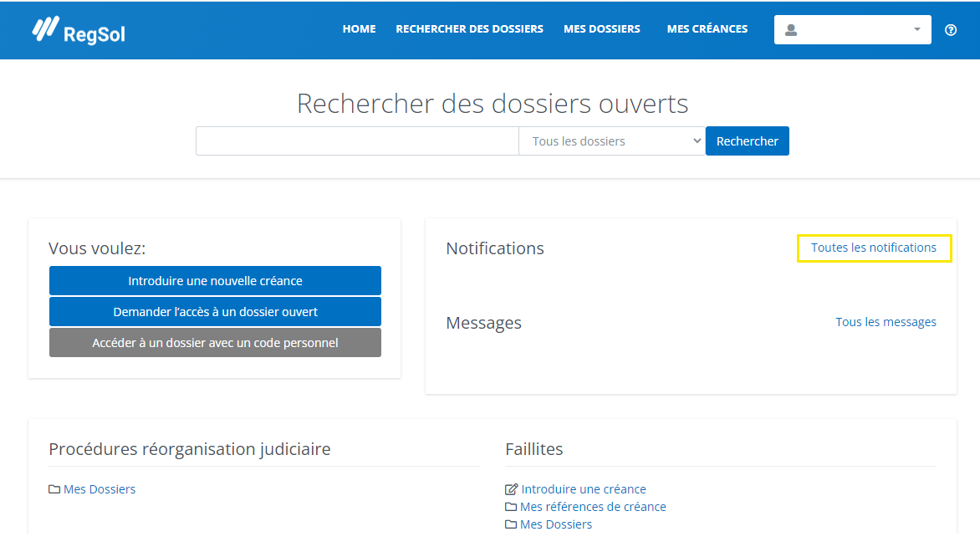980x552 pixels.
Task: Open the help question mark icon
Action: point(951,30)
